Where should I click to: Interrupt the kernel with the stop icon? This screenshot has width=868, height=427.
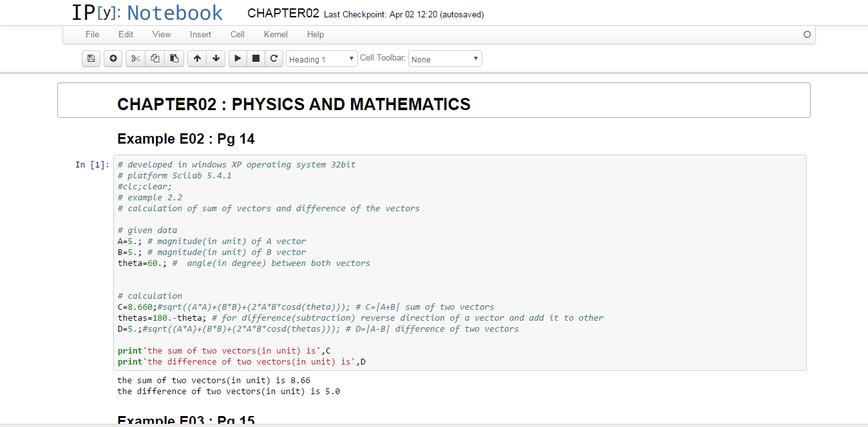(x=256, y=59)
